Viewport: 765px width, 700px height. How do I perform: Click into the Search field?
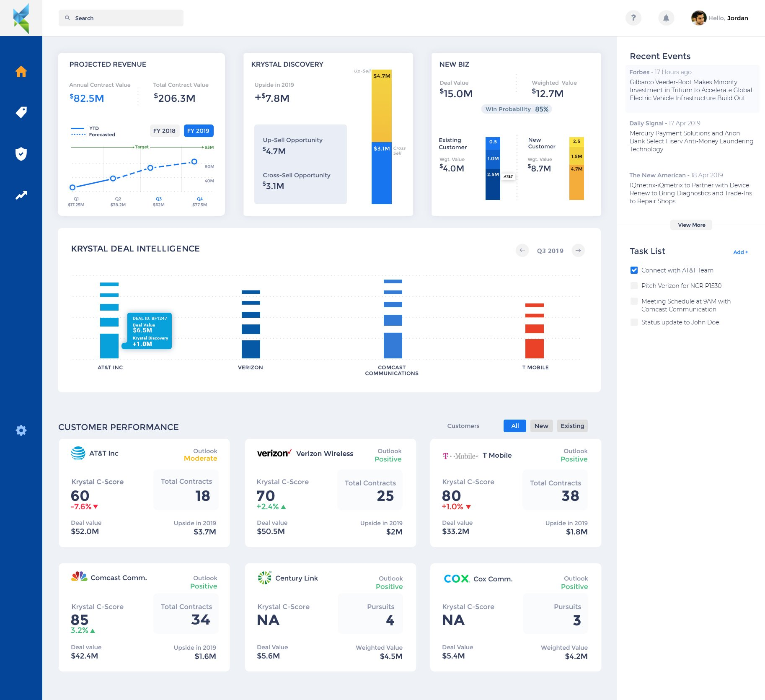pyautogui.click(x=121, y=18)
